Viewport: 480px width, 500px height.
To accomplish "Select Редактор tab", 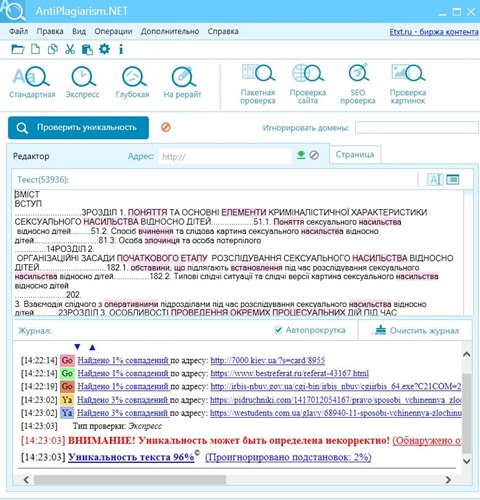I will (x=31, y=156).
